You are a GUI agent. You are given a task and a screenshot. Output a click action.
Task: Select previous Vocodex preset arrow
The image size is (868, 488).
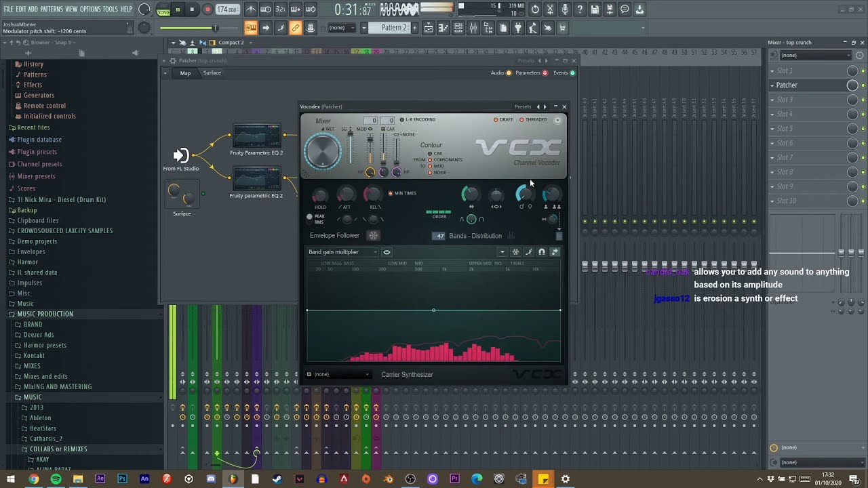(x=538, y=106)
